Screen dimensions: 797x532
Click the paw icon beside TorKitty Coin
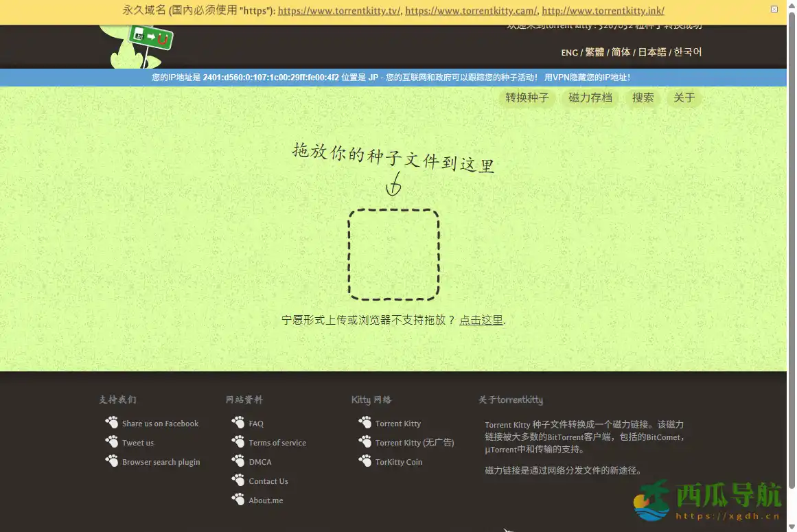click(365, 461)
